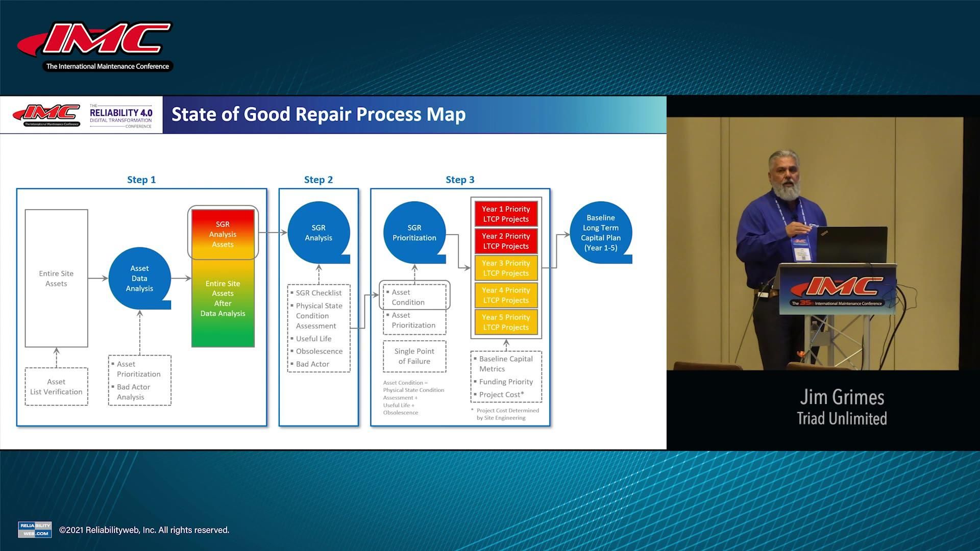Screen dimensions: 980x551
Task: Select the Step 1 heading label
Action: click(x=141, y=180)
